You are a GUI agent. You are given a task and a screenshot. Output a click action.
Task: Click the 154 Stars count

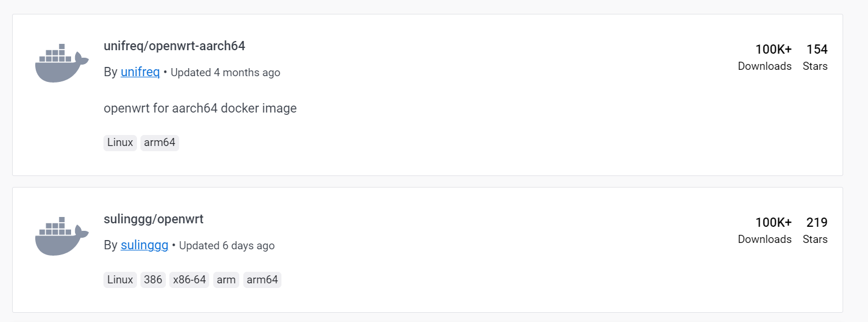(817, 50)
